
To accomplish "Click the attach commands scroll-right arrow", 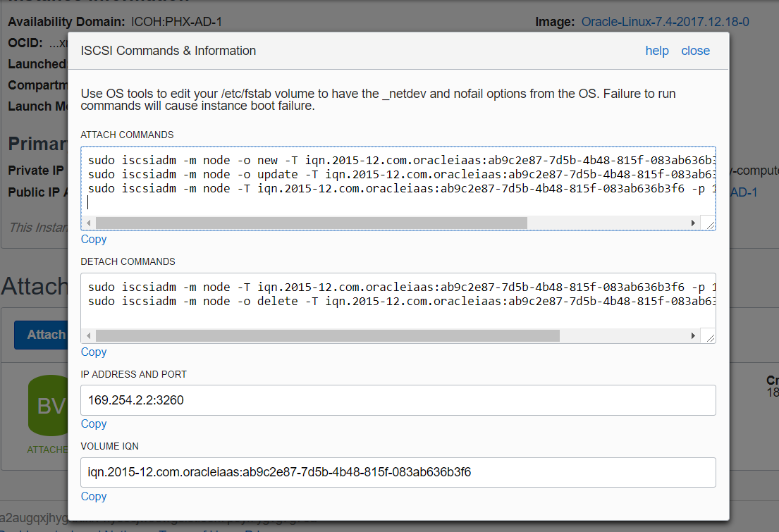I will click(x=693, y=223).
